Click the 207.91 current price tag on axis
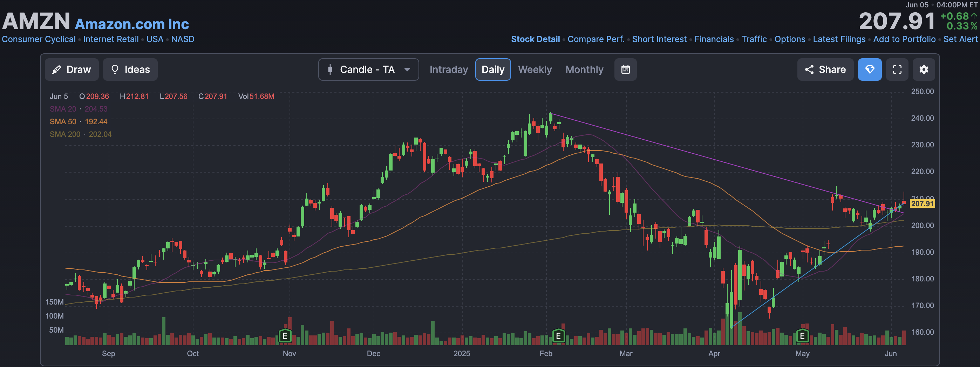The height and width of the screenshot is (367, 980). click(922, 203)
